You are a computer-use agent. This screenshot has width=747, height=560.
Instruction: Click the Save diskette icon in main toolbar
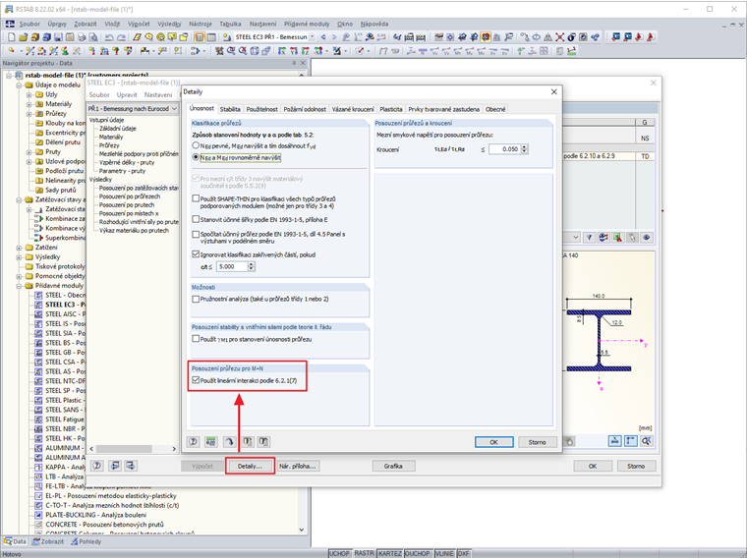pyautogui.click(x=58, y=37)
